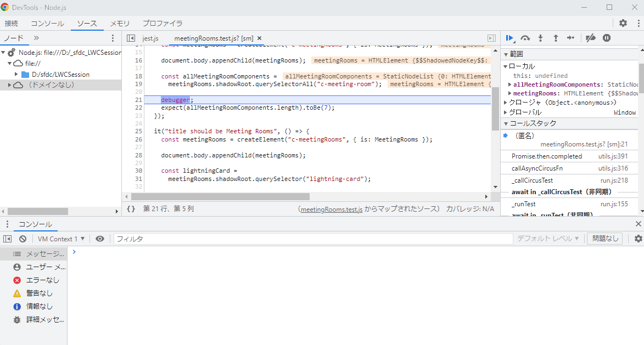Step out of the current function
Image resolution: width=644 pixels, height=345 pixels.
point(556,38)
